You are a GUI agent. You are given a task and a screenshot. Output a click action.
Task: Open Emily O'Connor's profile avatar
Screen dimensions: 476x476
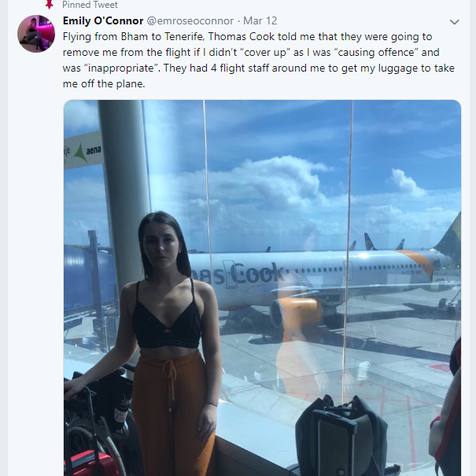coord(36,34)
